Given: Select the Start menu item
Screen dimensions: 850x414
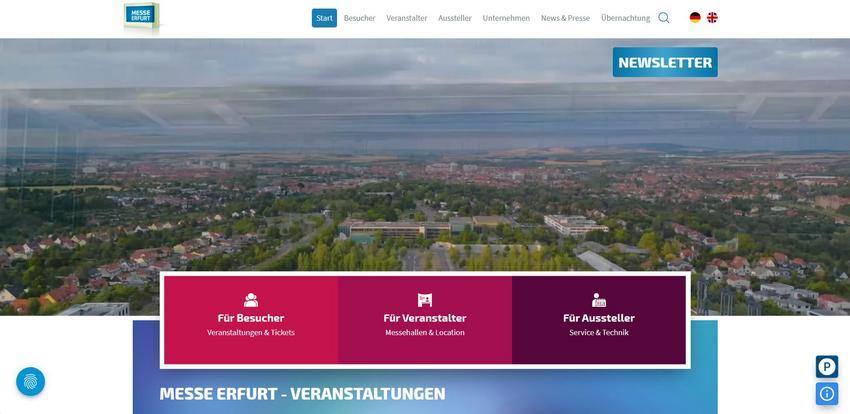Looking at the screenshot, I should click(324, 18).
